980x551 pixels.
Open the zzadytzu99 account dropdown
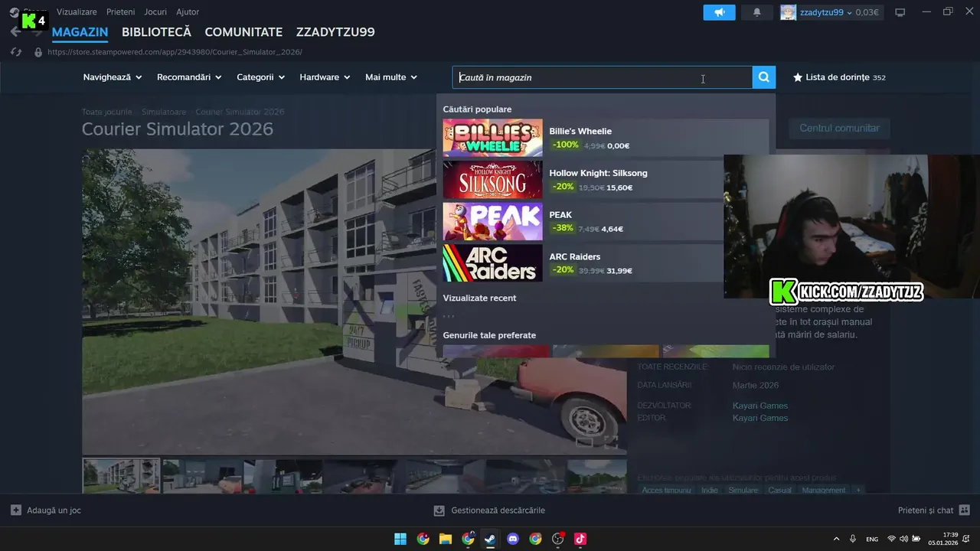[x=826, y=12]
